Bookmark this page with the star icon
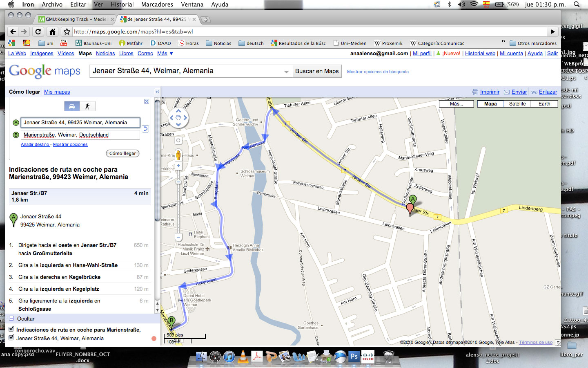Image resolution: width=588 pixels, height=368 pixels. [67, 31]
